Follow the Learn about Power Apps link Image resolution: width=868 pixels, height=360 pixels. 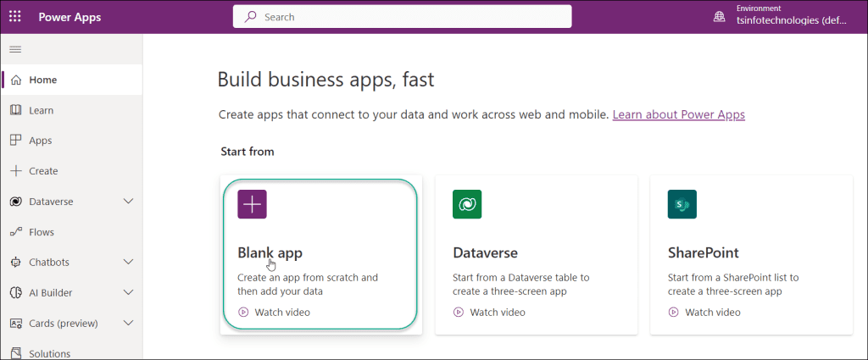[679, 114]
